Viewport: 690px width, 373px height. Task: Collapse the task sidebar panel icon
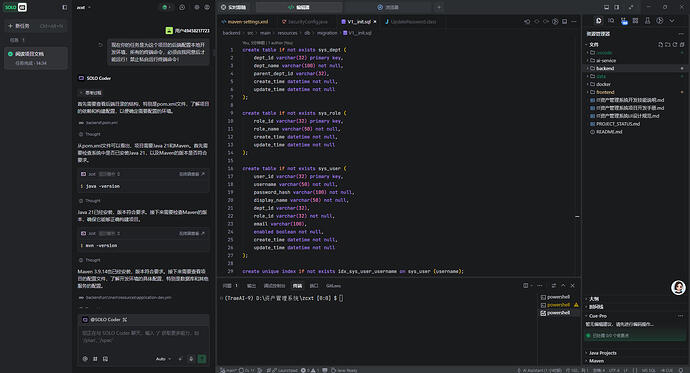[x=65, y=7]
